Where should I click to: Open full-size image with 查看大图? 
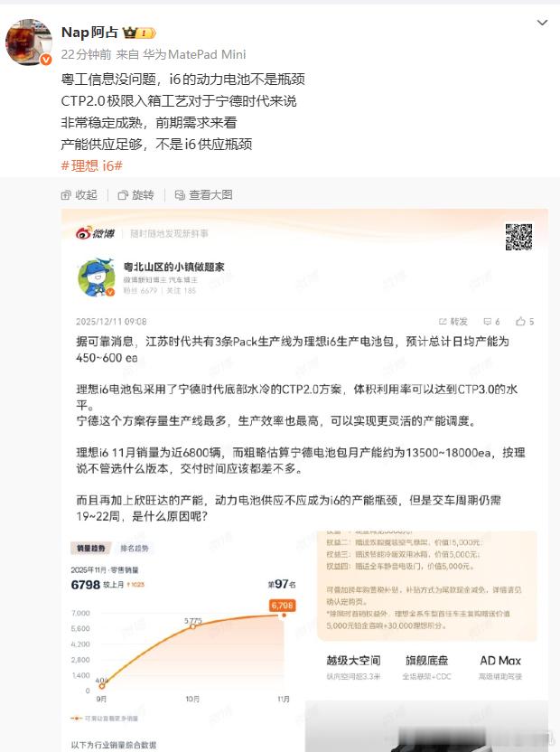204,194
